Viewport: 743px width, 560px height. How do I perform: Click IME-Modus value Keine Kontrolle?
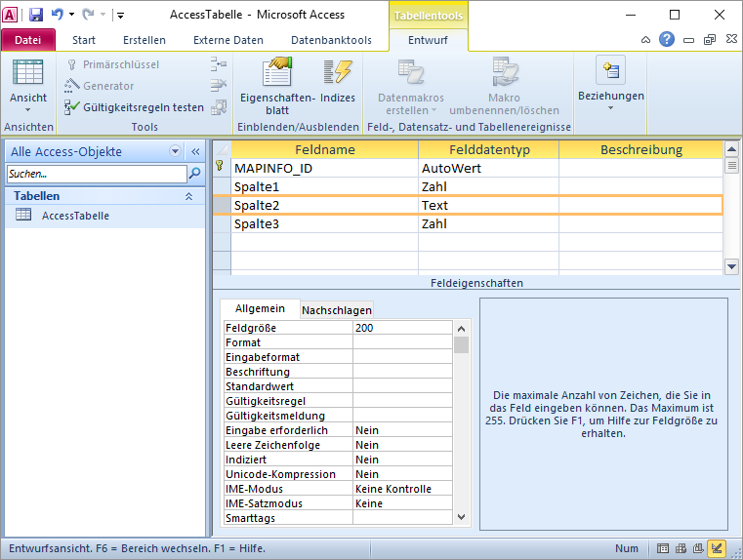point(402,489)
